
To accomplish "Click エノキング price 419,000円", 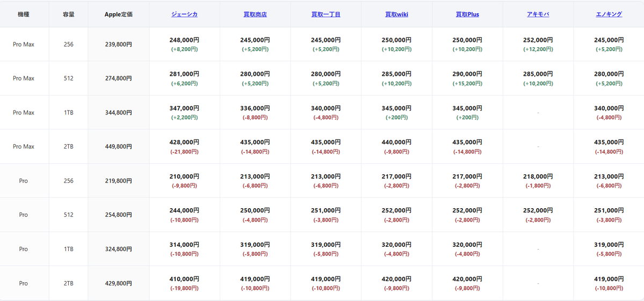I will (609, 279).
